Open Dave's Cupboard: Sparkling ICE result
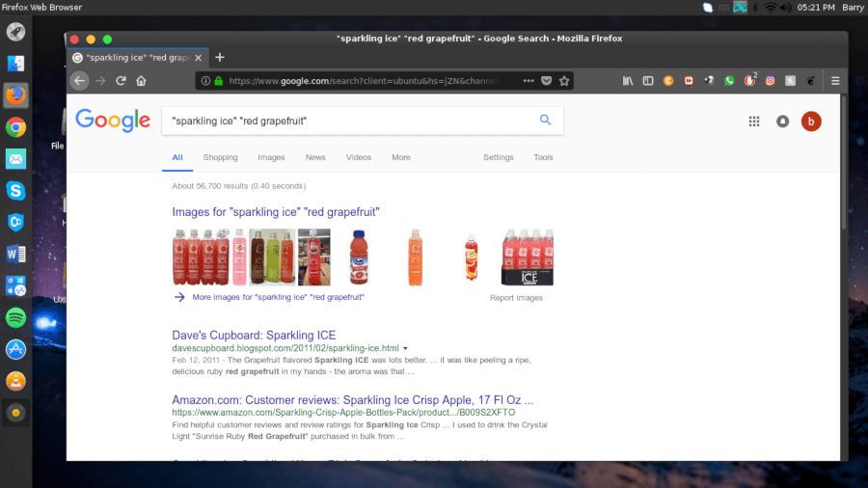Image resolution: width=868 pixels, height=488 pixels. (254, 336)
